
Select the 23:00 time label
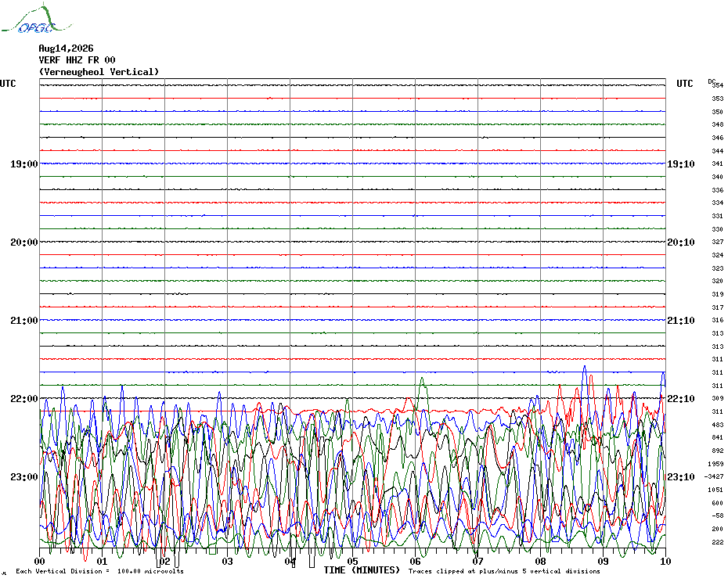(x=24, y=477)
